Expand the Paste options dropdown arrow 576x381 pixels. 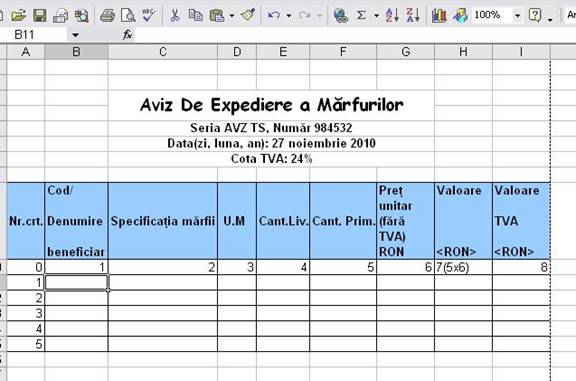click(x=232, y=15)
